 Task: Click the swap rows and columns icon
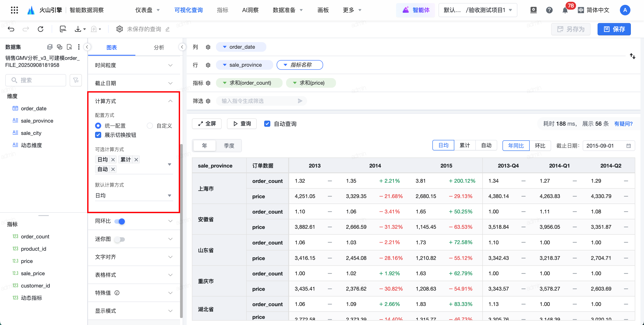tap(632, 56)
